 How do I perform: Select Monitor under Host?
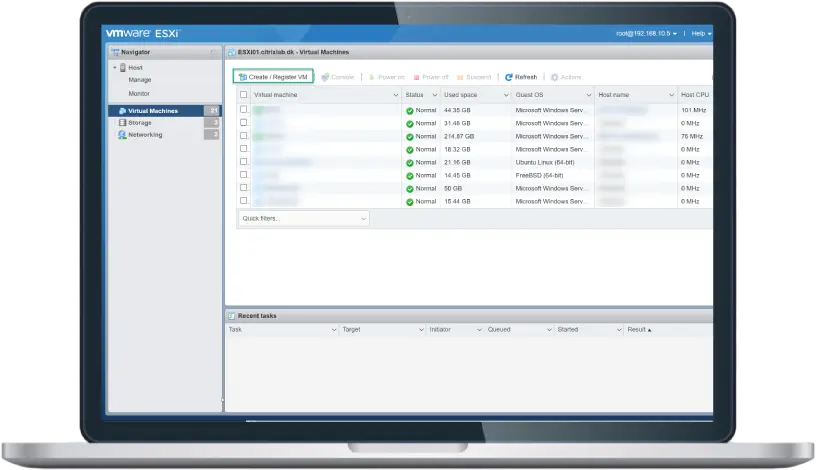tap(139, 94)
